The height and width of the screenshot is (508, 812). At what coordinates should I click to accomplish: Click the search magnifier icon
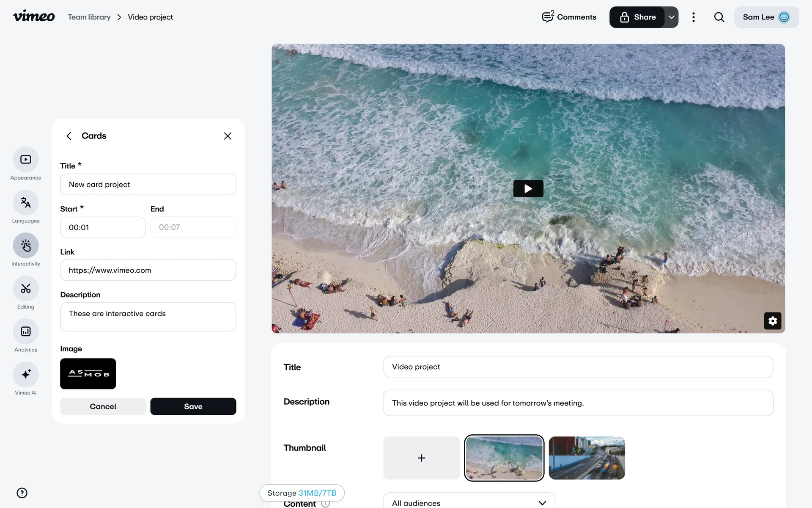[719, 17]
